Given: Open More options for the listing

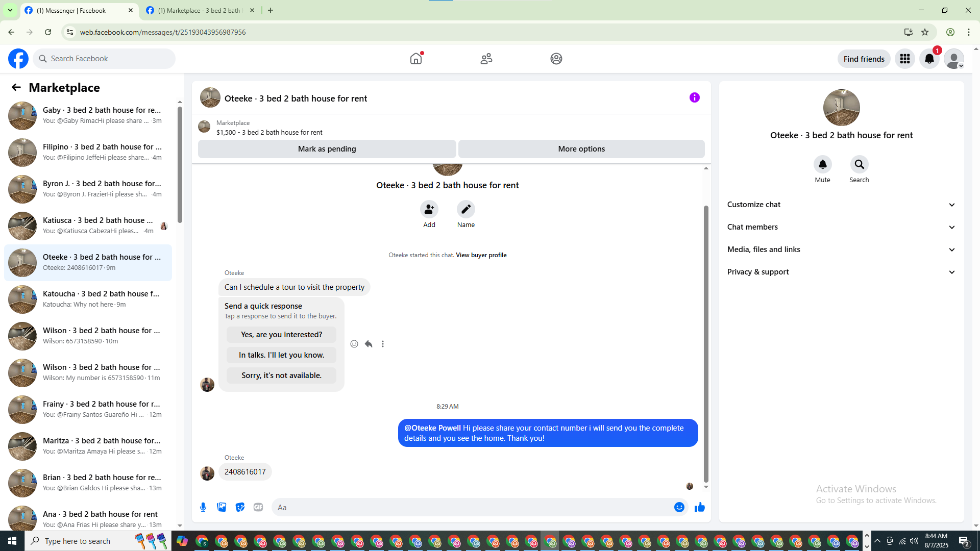Looking at the screenshot, I should click(581, 149).
